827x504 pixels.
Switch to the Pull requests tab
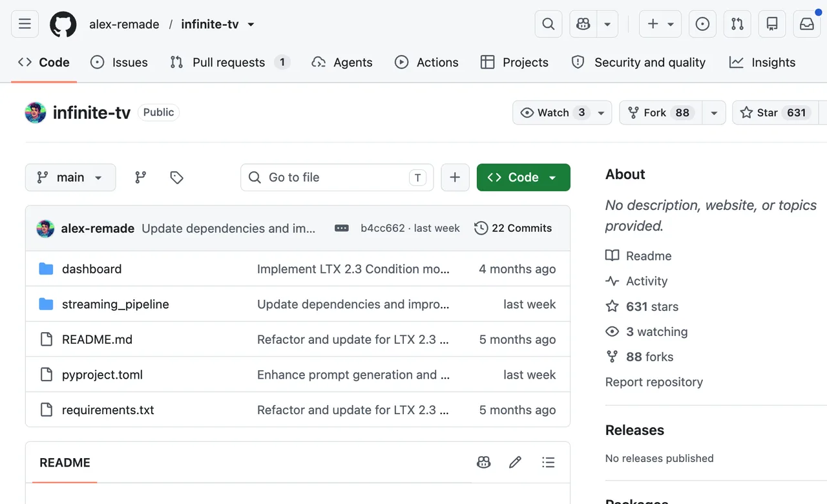(x=229, y=62)
